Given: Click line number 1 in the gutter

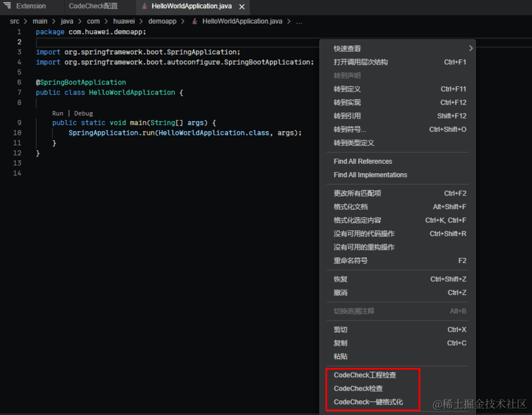Looking at the screenshot, I should tap(20, 32).
